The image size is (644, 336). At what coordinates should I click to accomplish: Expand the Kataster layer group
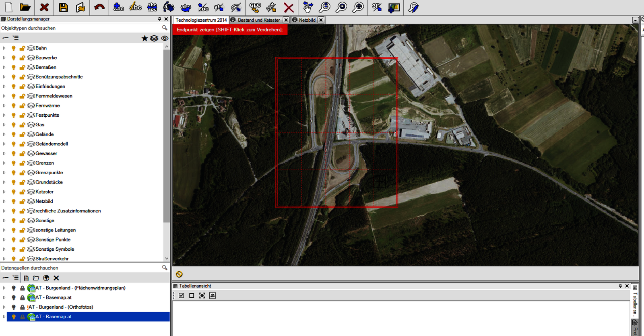pyautogui.click(x=4, y=192)
